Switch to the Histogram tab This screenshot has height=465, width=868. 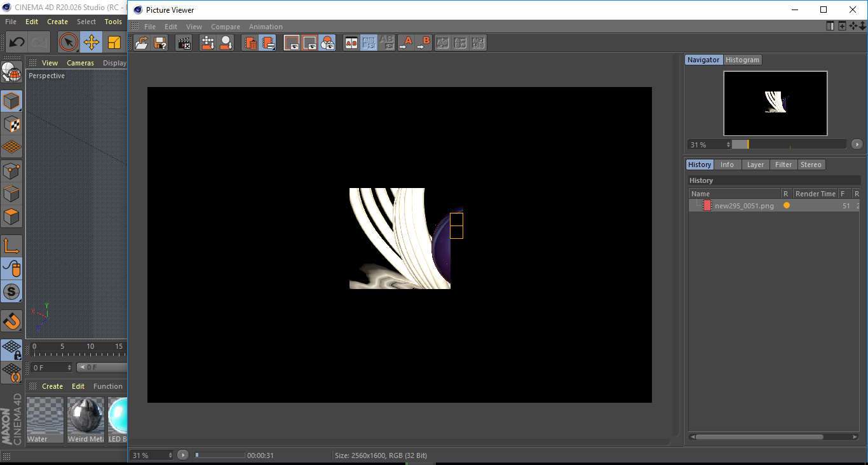pos(742,60)
